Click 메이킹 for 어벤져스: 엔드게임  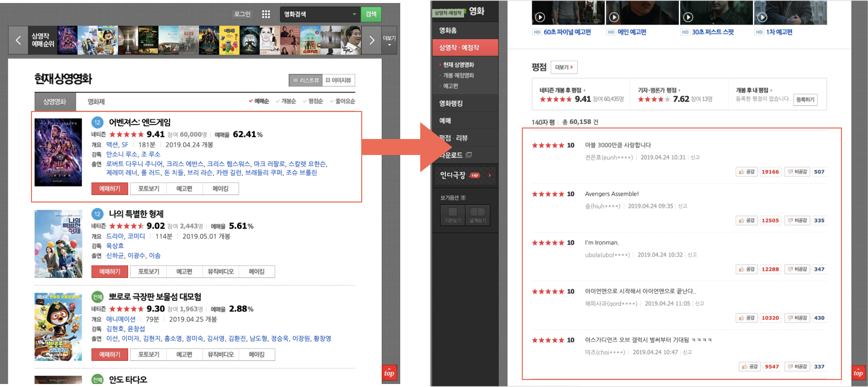coord(220,188)
